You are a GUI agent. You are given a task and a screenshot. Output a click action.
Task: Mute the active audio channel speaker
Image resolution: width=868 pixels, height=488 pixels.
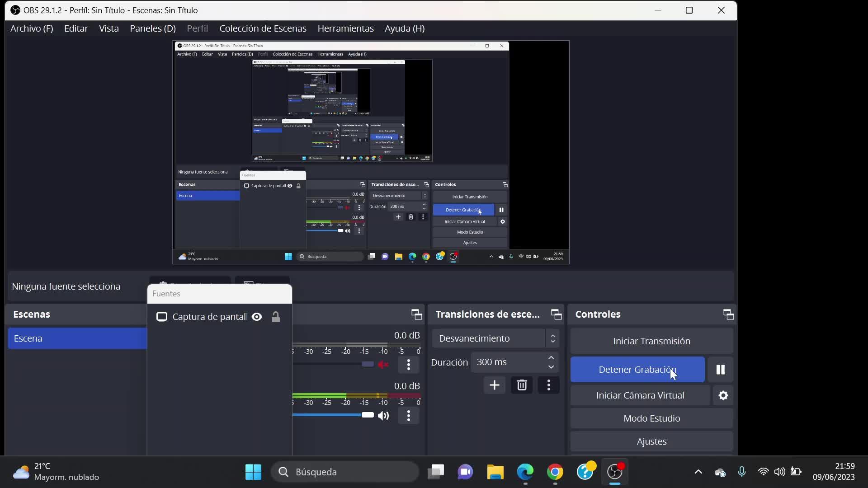coord(383,416)
